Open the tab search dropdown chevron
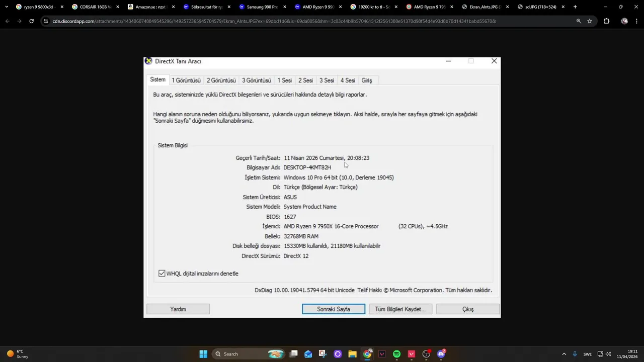This screenshot has height=362, width=644. click(7, 7)
